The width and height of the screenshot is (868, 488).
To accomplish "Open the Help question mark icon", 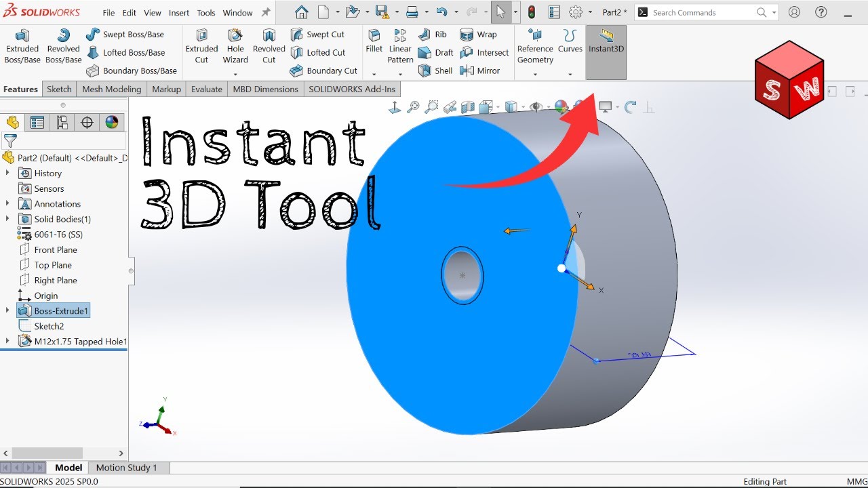I will click(x=821, y=12).
